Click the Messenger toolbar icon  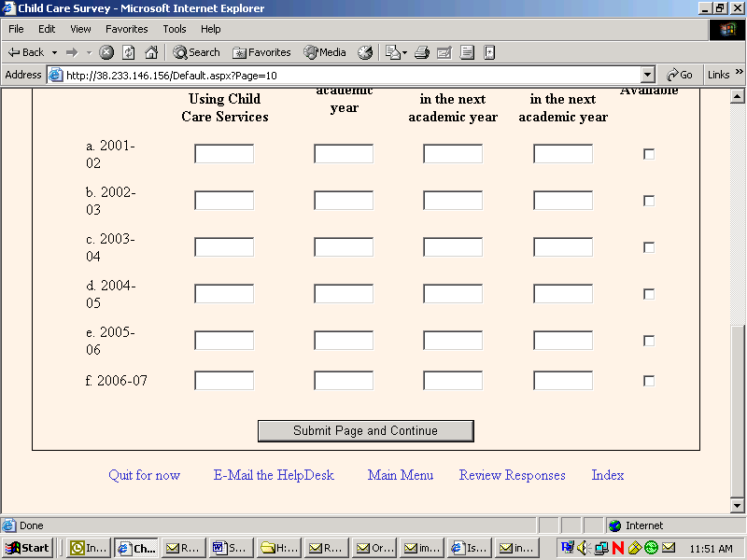(x=489, y=52)
